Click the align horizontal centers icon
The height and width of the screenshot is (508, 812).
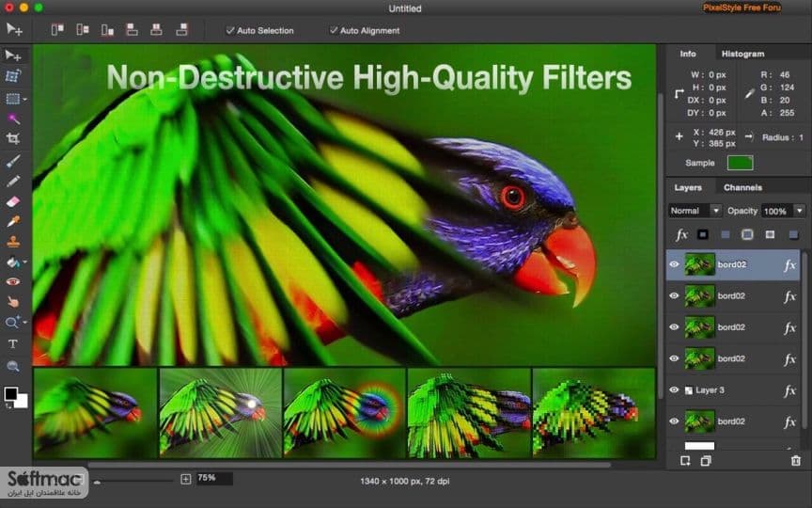tap(156, 30)
